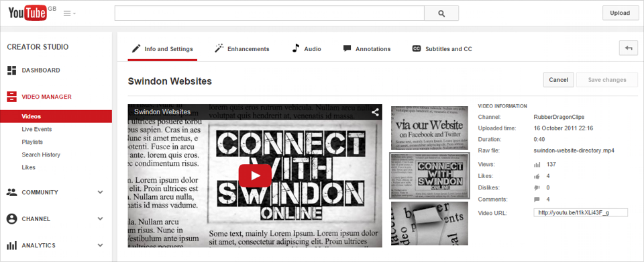Click the Save changes button
The width and height of the screenshot is (644, 262).
[x=607, y=80]
